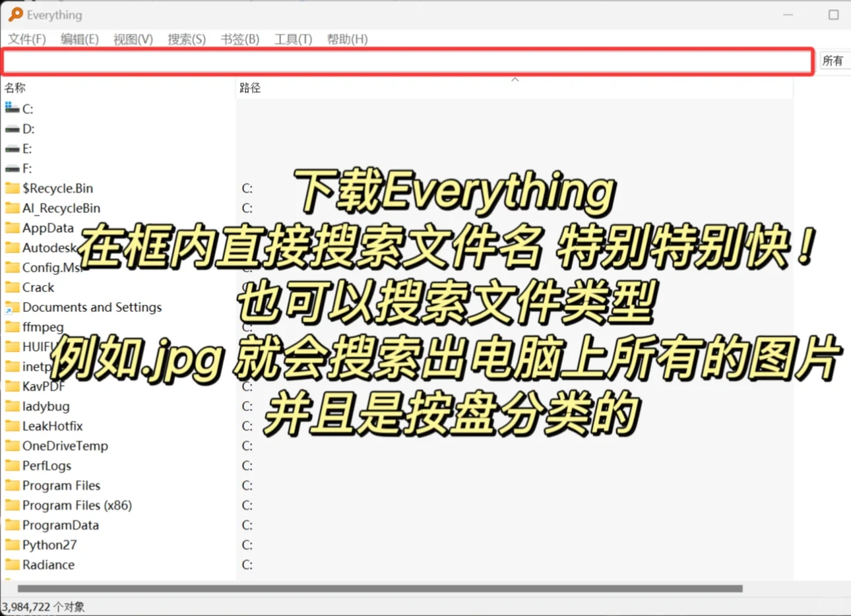Click the AppData folder icon
851x616 pixels.
pos(12,228)
